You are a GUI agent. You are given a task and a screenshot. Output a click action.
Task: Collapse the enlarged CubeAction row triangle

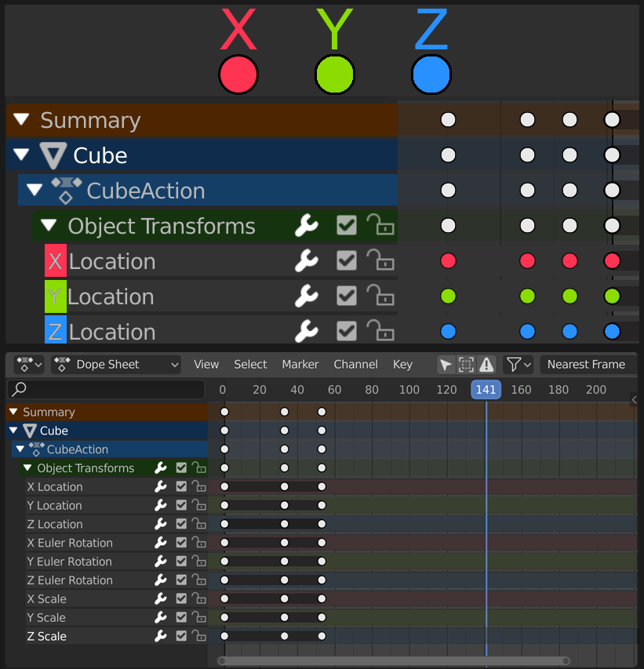(35, 190)
